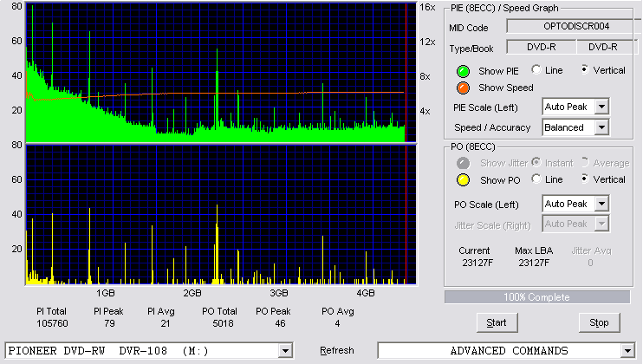Click the 12x speed axis label
Viewport: 643px width, 364px height.
(x=427, y=42)
